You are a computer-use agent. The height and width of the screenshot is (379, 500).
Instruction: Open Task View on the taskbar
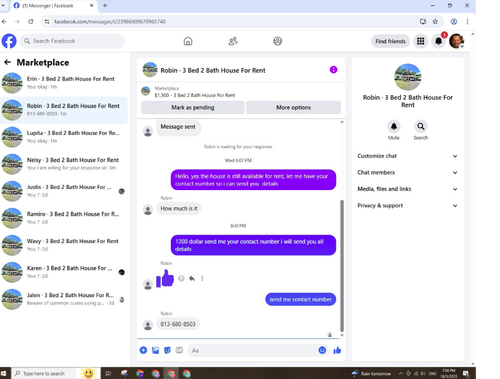click(x=108, y=373)
